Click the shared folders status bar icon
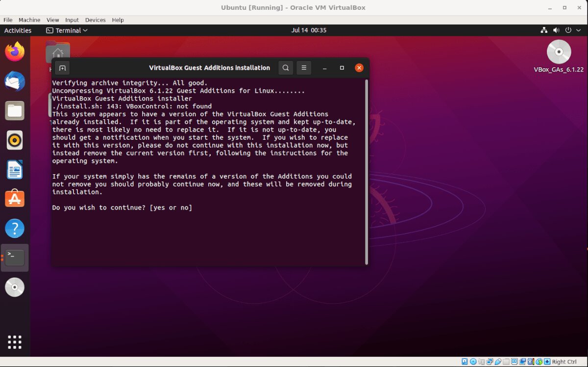The width and height of the screenshot is (588, 367). coord(506,361)
